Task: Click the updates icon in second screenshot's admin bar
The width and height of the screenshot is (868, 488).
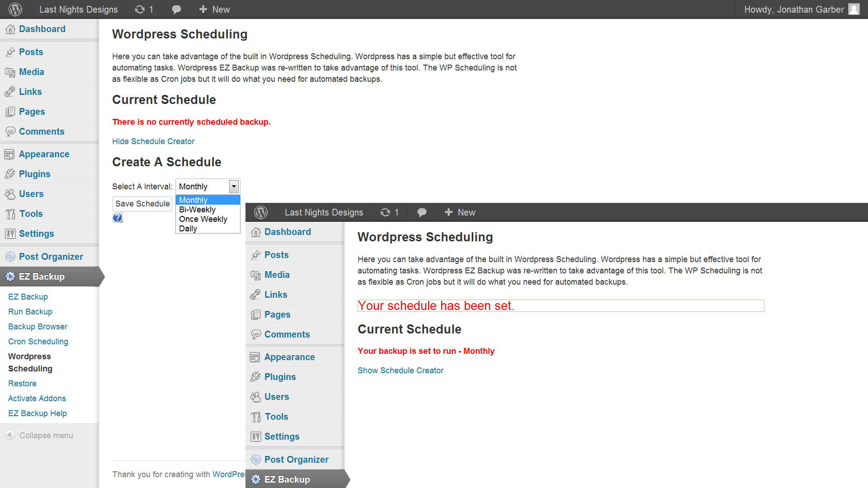Action: 385,212
